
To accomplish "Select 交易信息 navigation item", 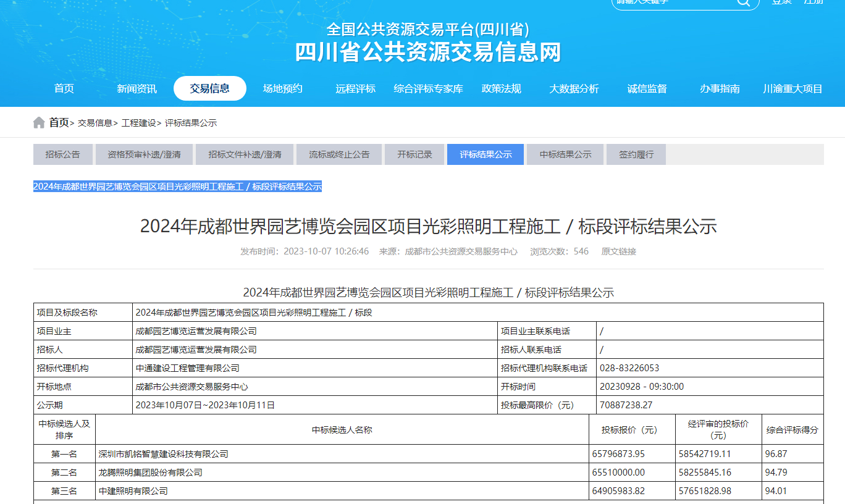I will [210, 88].
